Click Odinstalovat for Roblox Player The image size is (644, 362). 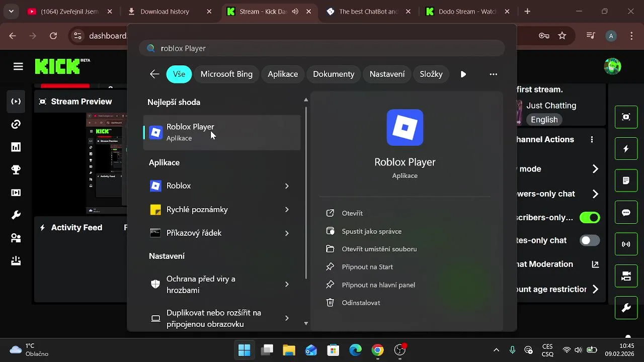coord(361,303)
